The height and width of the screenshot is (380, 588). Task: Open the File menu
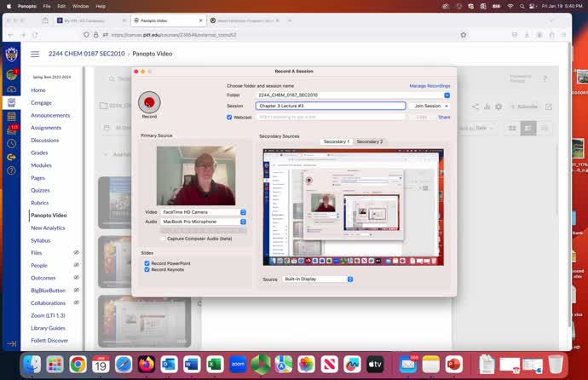[47, 6]
